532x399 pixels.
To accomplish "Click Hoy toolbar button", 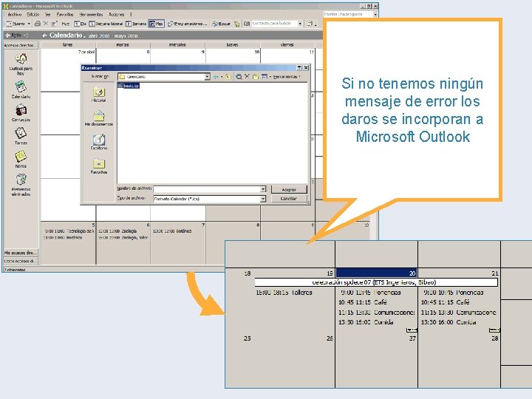I will tap(66, 24).
